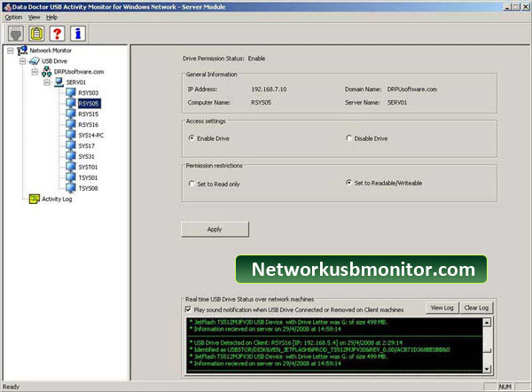Screen dimensions: 532x392
Task: Click the SYS14-PC computer icon
Action: (71, 135)
